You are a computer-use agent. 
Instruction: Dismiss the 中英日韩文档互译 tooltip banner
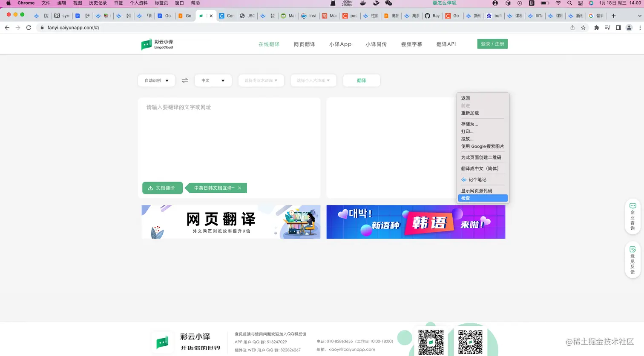click(240, 188)
